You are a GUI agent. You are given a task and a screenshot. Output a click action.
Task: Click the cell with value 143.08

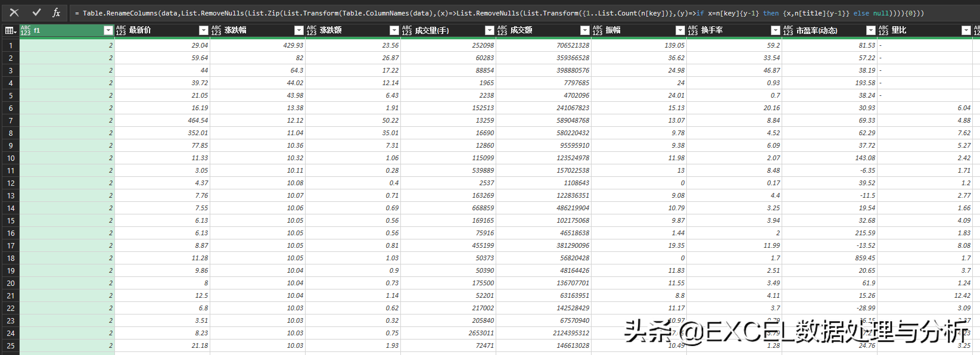[x=829, y=158]
